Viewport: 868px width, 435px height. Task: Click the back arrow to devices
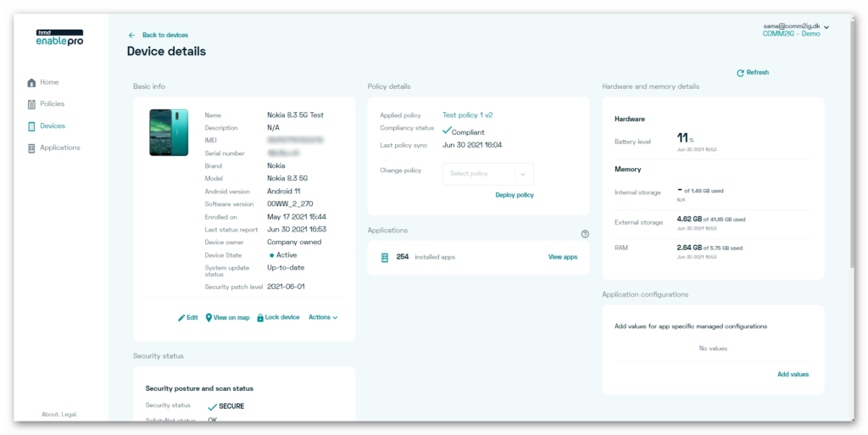click(131, 36)
